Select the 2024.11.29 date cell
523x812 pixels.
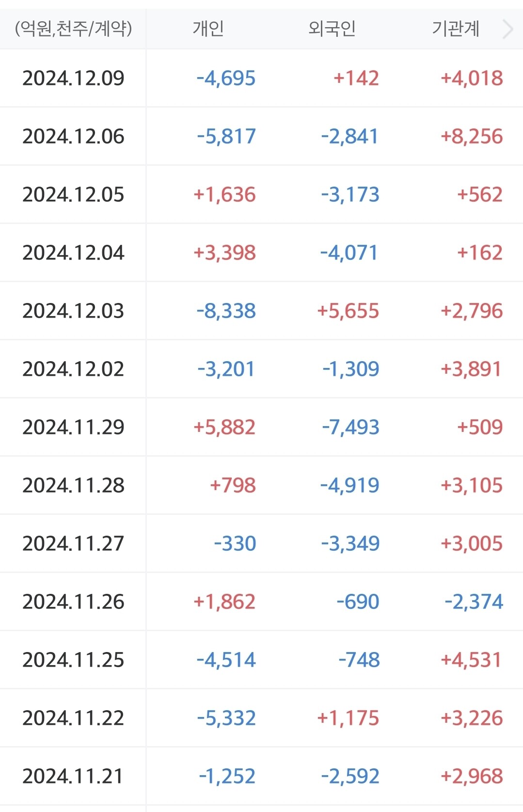pyautogui.click(x=73, y=428)
